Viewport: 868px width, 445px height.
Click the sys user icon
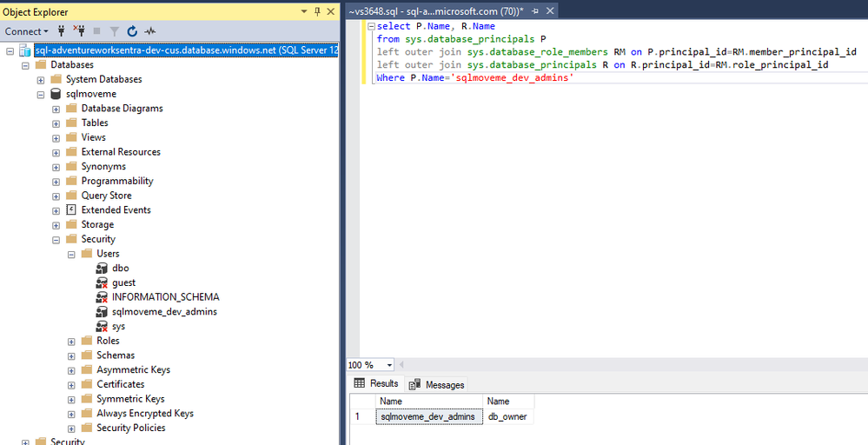[x=102, y=326]
